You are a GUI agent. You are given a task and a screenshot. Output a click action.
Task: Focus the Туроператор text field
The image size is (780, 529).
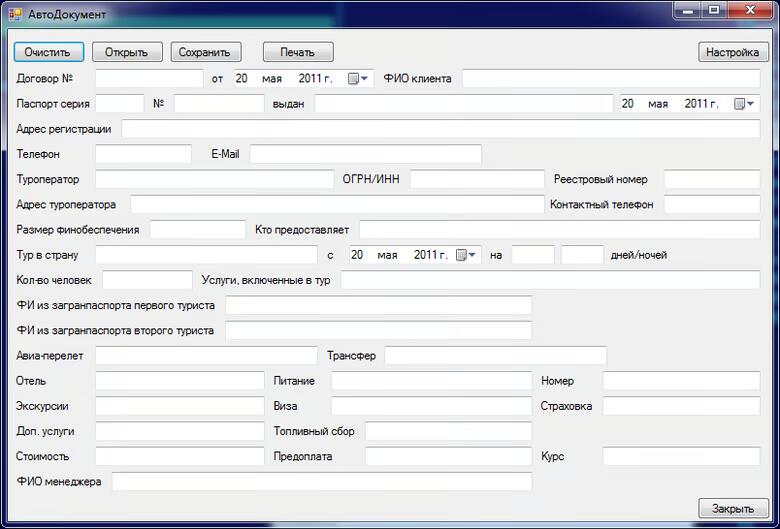pyautogui.click(x=213, y=179)
